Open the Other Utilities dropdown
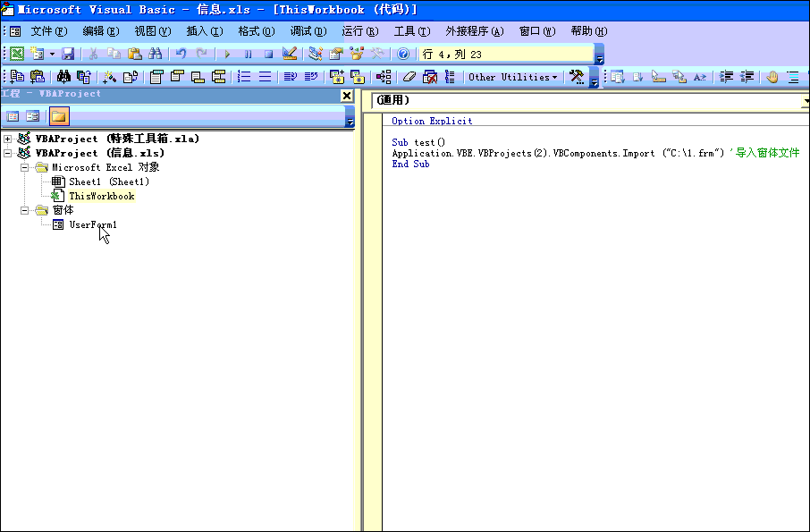Viewport: 810px width, 532px height. (x=512, y=77)
